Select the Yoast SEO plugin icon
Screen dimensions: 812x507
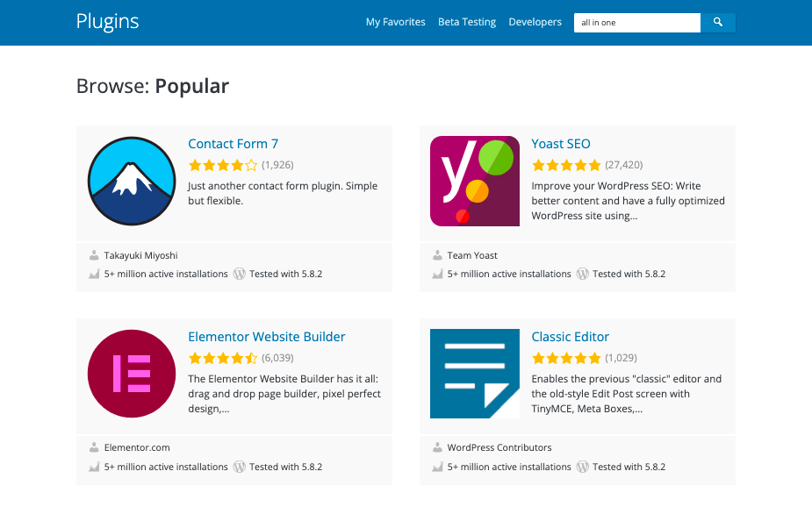[x=474, y=181]
